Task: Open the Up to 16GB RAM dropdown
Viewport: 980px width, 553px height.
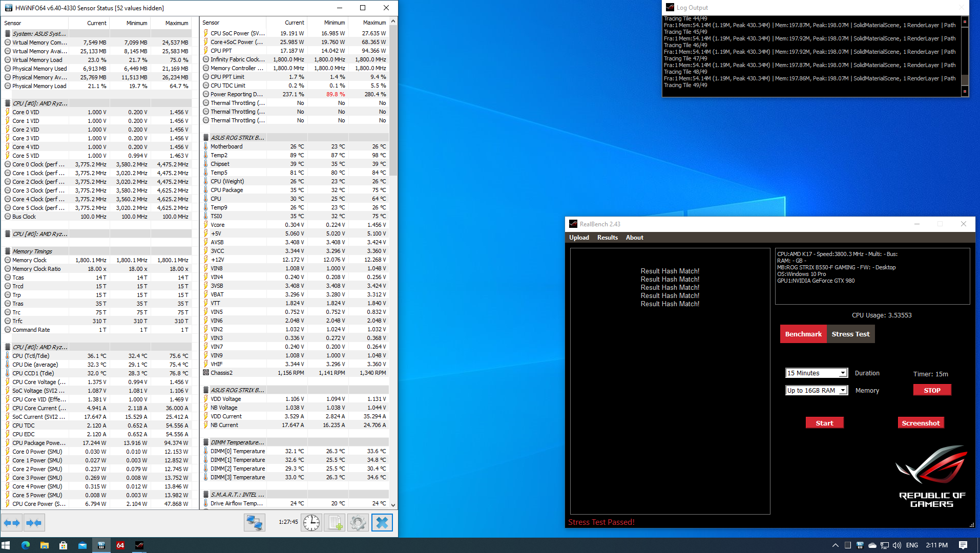Action: [x=816, y=390]
